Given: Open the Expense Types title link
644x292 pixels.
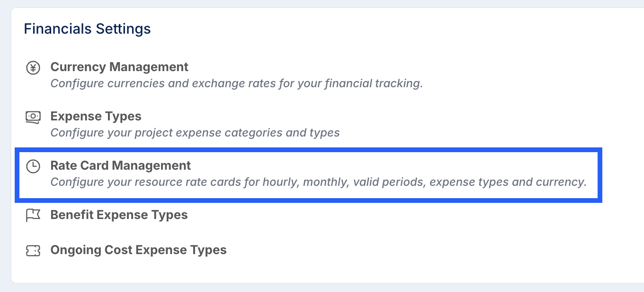Looking at the screenshot, I should [96, 116].
